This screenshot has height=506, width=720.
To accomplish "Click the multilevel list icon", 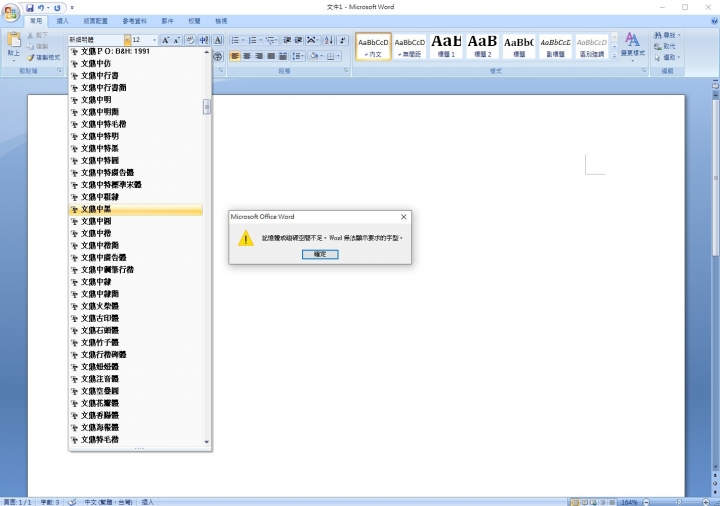I will pyautogui.click(x=270, y=40).
